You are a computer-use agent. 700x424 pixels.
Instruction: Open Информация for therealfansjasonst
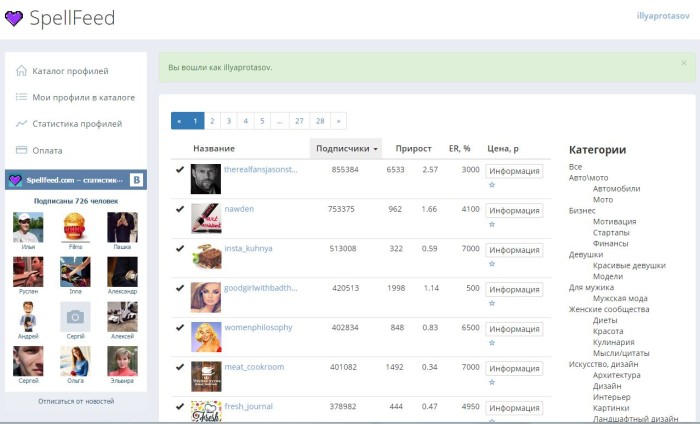click(514, 171)
